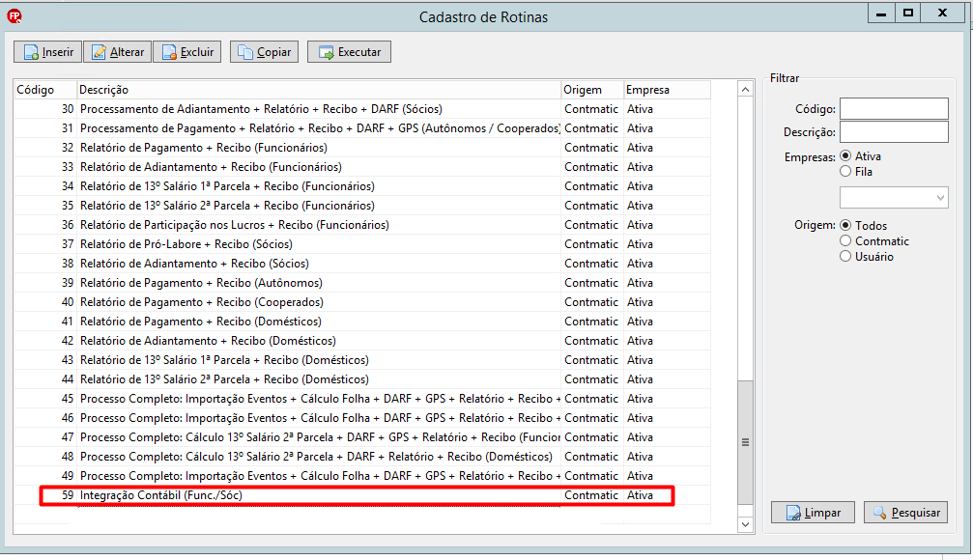
Task: Click the Alterar pencil icon
Action: (99, 53)
